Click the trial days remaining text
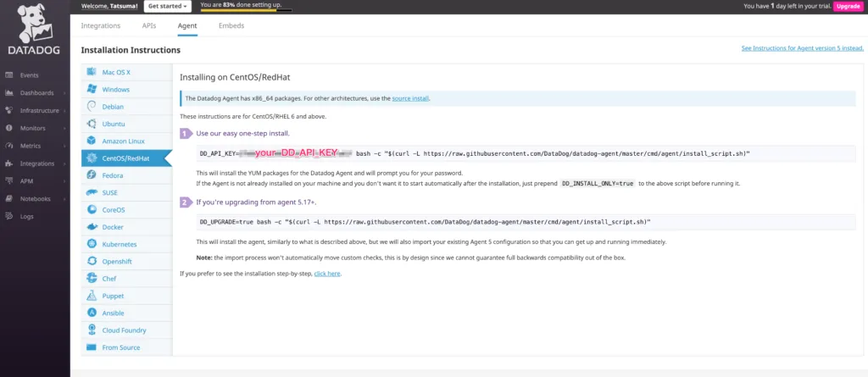The height and width of the screenshot is (377, 868). click(x=787, y=6)
